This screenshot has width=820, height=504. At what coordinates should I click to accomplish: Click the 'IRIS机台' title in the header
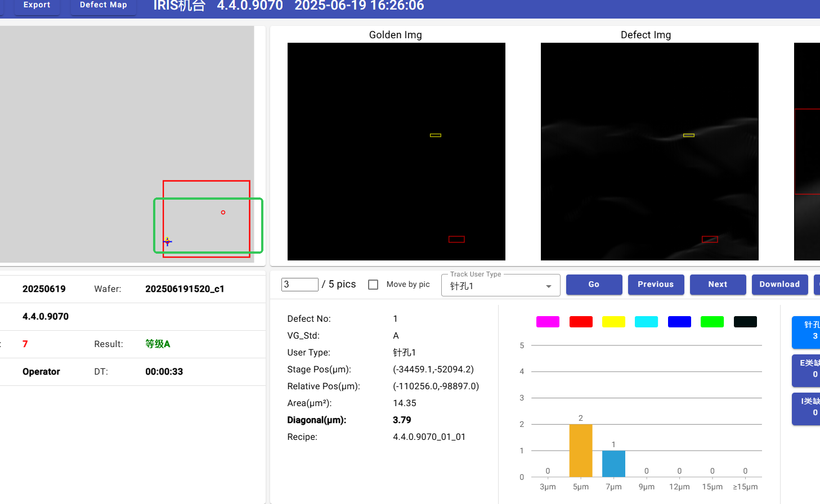click(x=180, y=6)
